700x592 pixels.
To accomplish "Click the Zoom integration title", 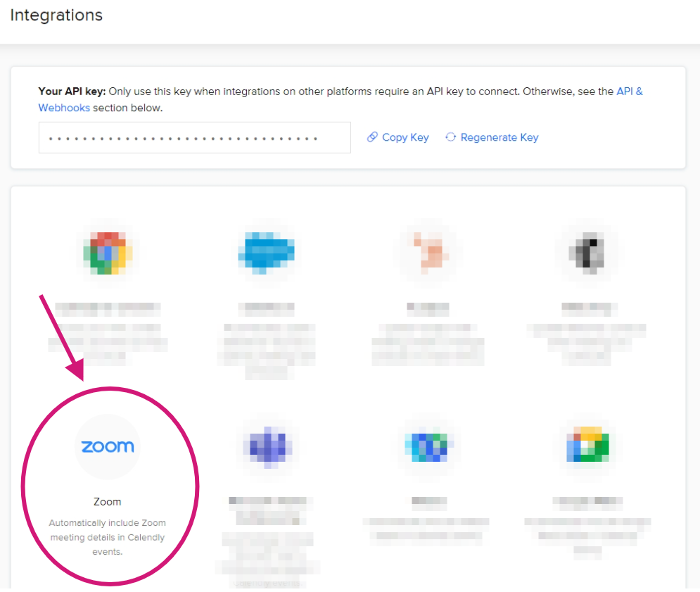I will click(x=107, y=502).
